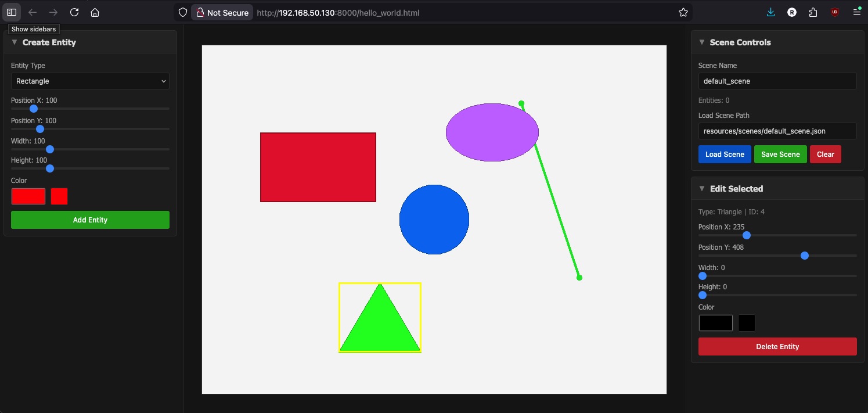The image size is (868, 413).
Task: Click the Load Scene Path input field
Action: [x=777, y=131]
